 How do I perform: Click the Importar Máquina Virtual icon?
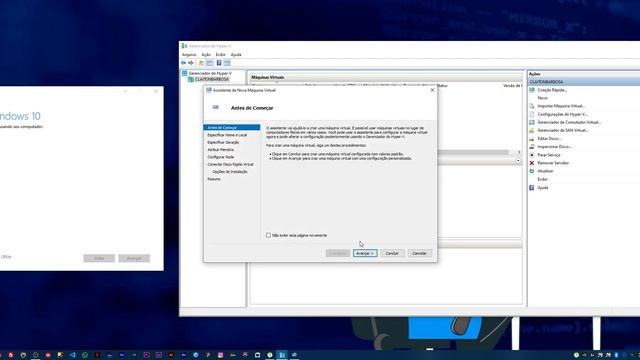point(532,106)
